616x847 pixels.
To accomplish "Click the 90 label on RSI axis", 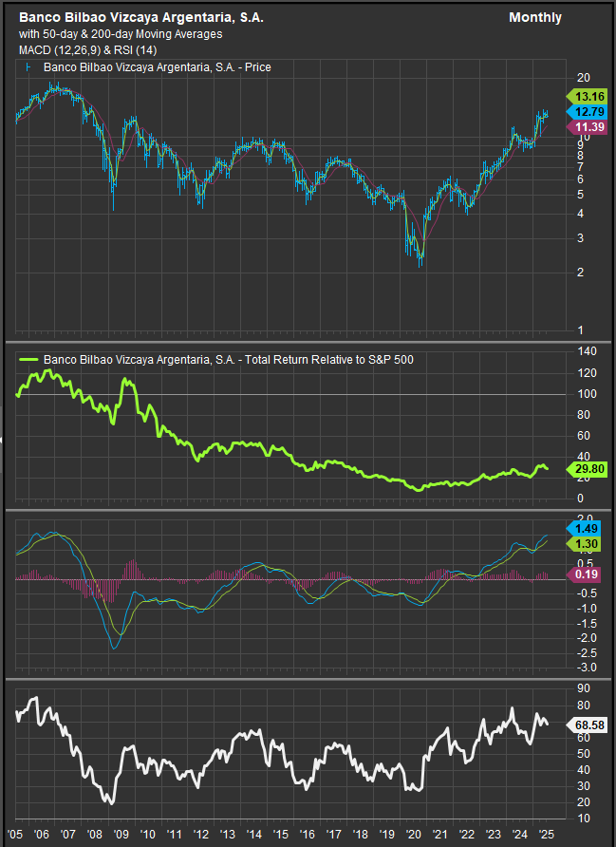I will point(583,688).
